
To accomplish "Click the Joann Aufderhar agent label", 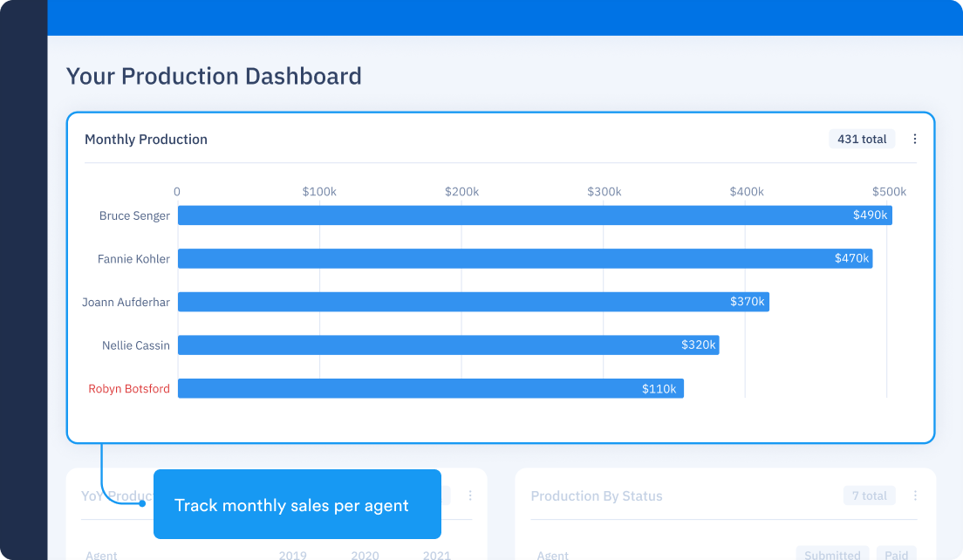I will click(126, 302).
